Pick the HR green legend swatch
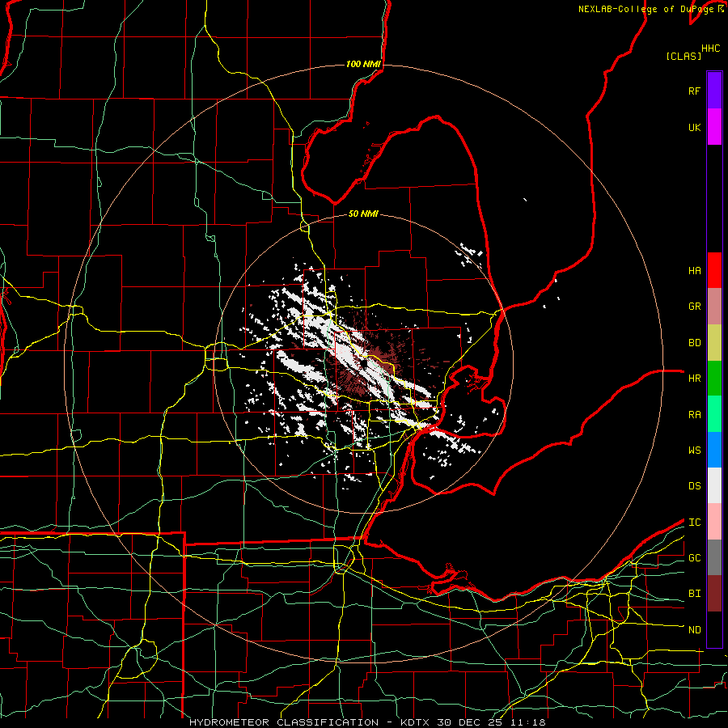 [714, 379]
